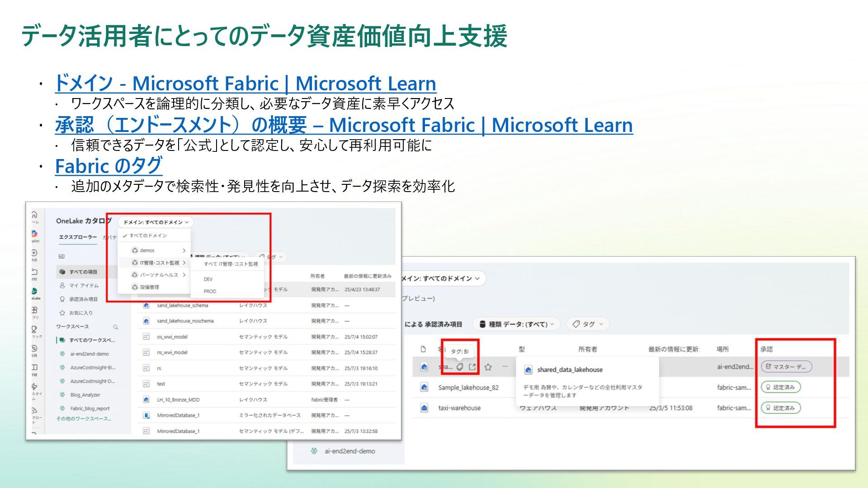
Task: Click lakehouse icon of Sample_lakehouse_82
Action: point(424,387)
